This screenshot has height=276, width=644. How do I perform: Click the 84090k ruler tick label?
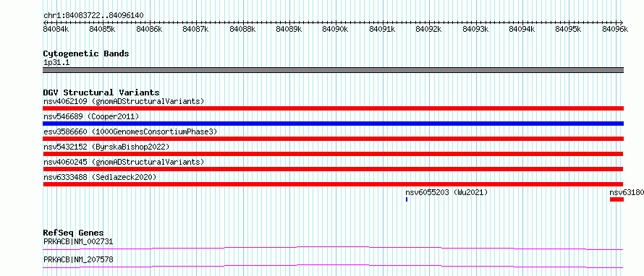(x=335, y=29)
